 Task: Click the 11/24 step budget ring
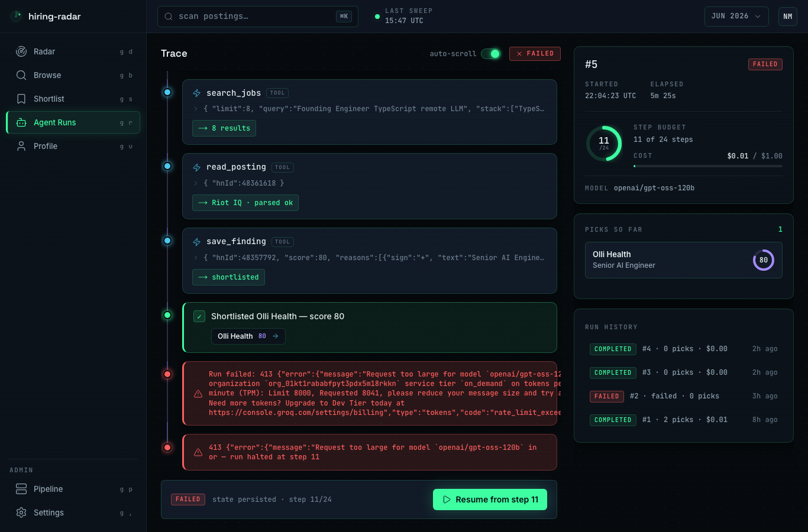(604, 143)
